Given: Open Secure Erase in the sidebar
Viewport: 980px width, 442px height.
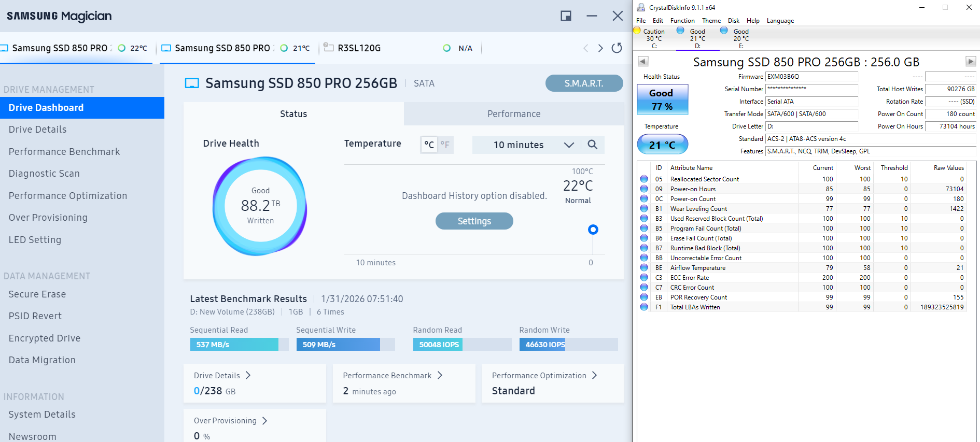Looking at the screenshot, I should (37, 294).
